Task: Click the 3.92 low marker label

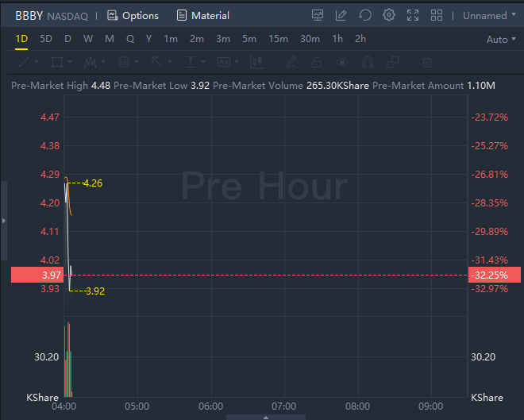Action: [95, 291]
